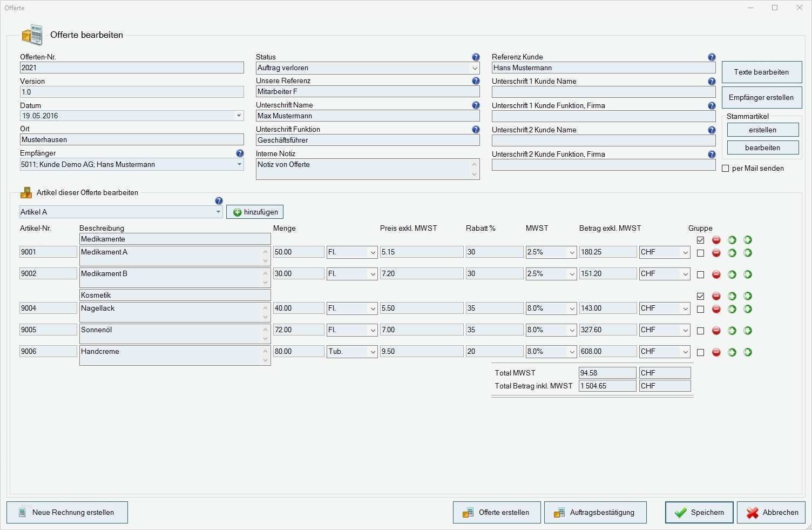Show help for the Status field
The image size is (812, 530).
476,57
